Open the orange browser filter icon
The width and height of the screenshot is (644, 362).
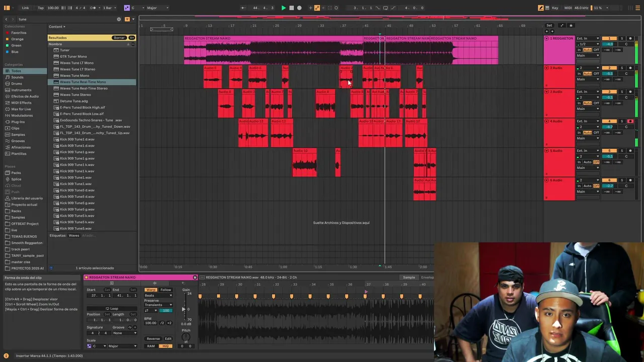pos(127,19)
